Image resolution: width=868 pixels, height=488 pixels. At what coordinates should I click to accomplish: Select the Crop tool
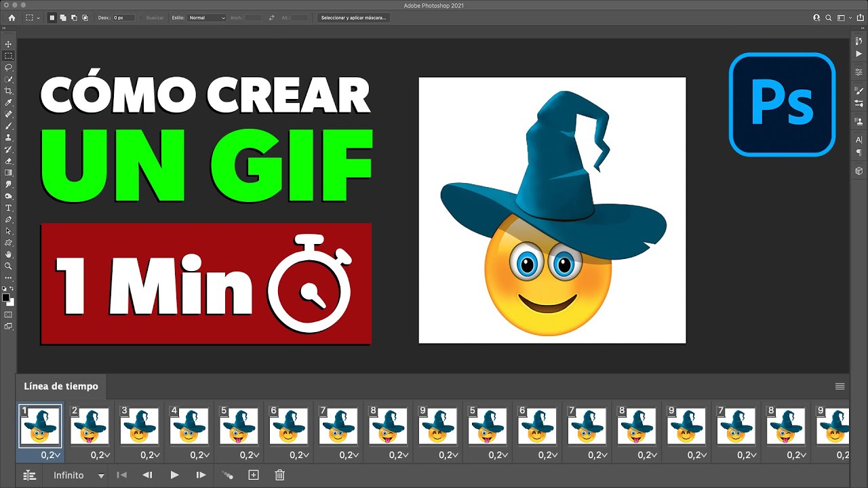tap(8, 91)
